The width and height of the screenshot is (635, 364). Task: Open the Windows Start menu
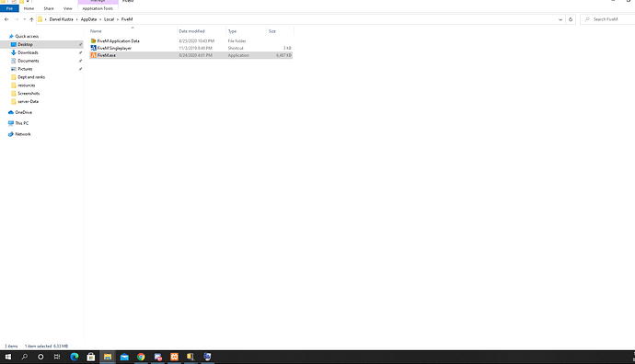(8, 357)
